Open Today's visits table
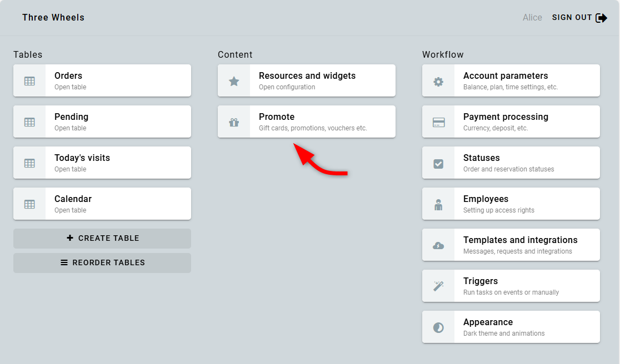This screenshot has height=364, width=620. (118, 163)
